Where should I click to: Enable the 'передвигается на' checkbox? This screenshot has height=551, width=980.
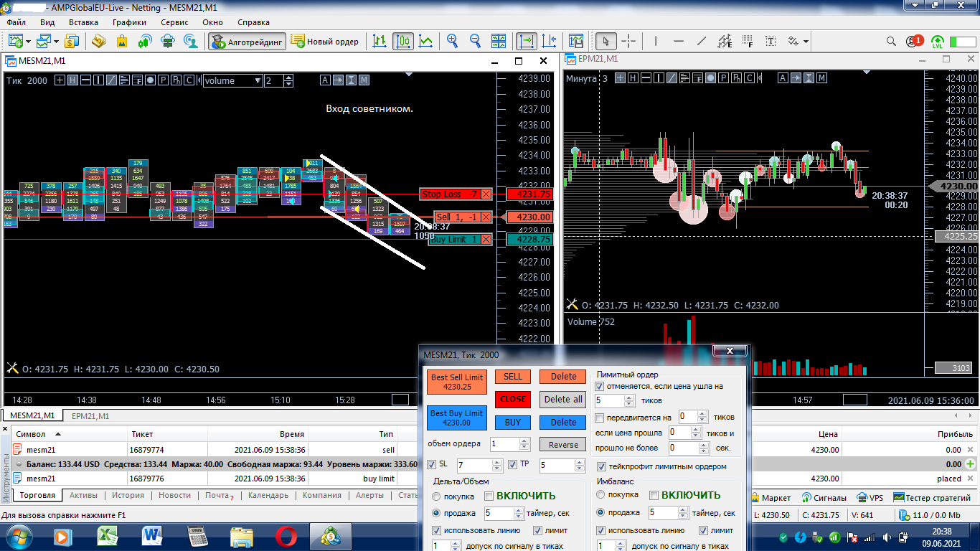coord(600,417)
